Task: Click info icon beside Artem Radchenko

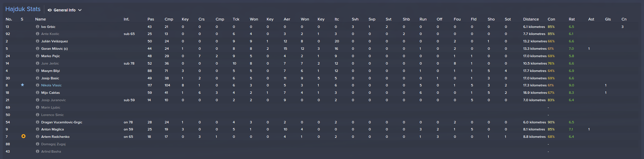Action: [x=38, y=137]
